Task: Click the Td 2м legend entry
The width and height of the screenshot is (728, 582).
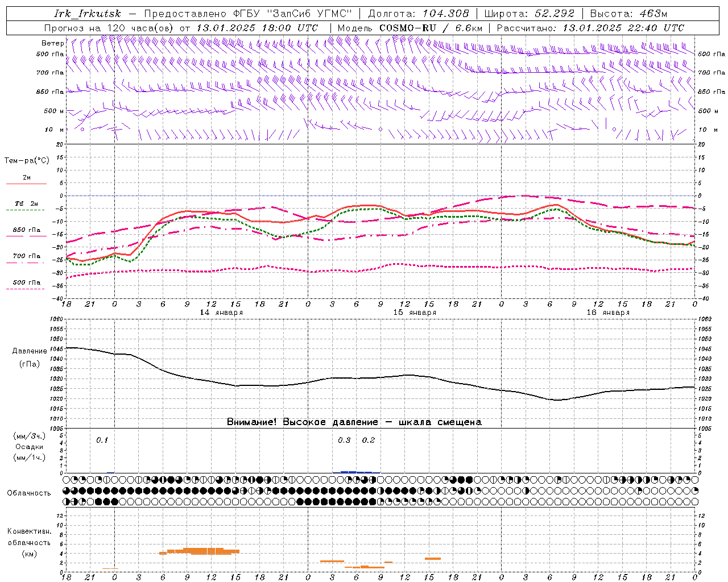Action: [x=27, y=203]
